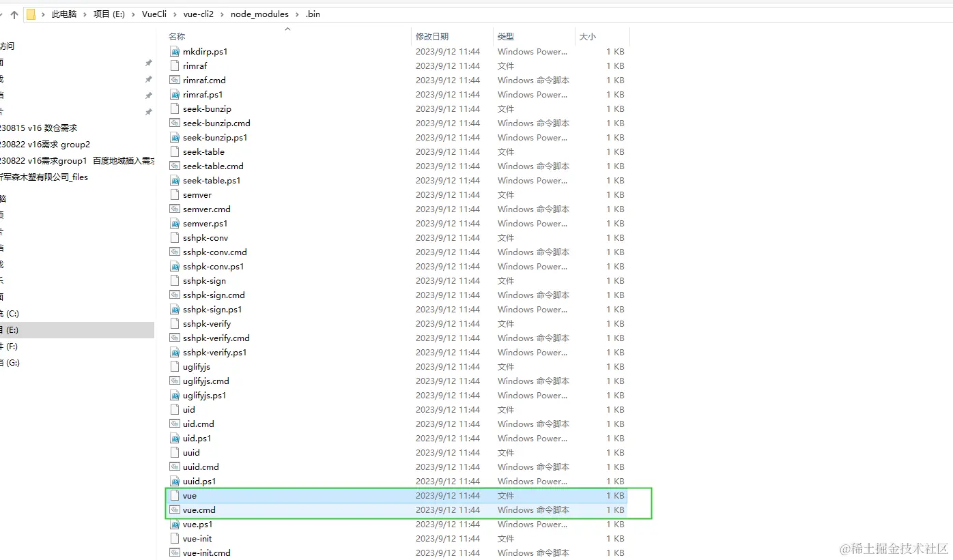The height and width of the screenshot is (560, 953).
Task: Select the seek-table.ps1 file icon
Action: tap(175, 180)
